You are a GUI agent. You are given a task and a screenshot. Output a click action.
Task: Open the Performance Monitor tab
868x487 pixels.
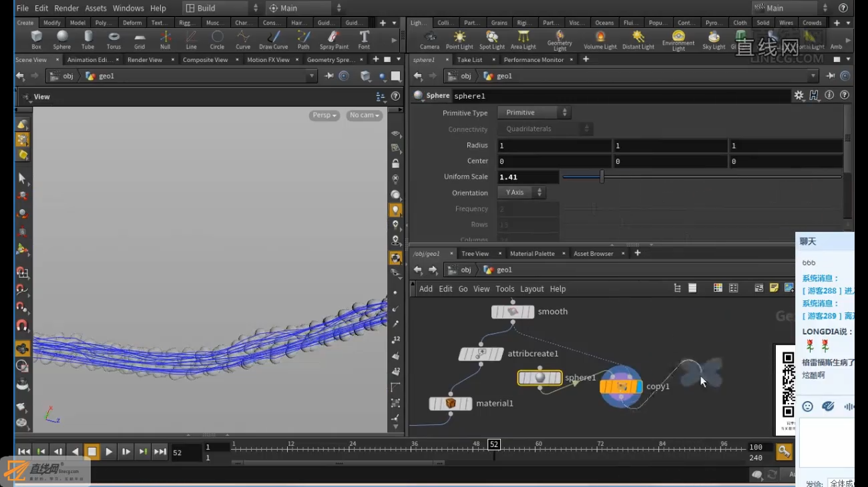(533, 60)
